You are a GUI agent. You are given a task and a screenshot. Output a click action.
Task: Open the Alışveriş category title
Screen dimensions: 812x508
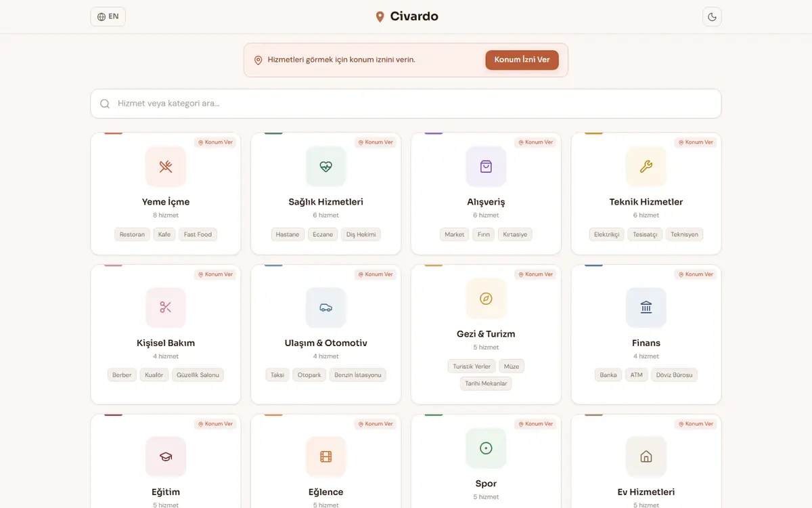(486, 202)
